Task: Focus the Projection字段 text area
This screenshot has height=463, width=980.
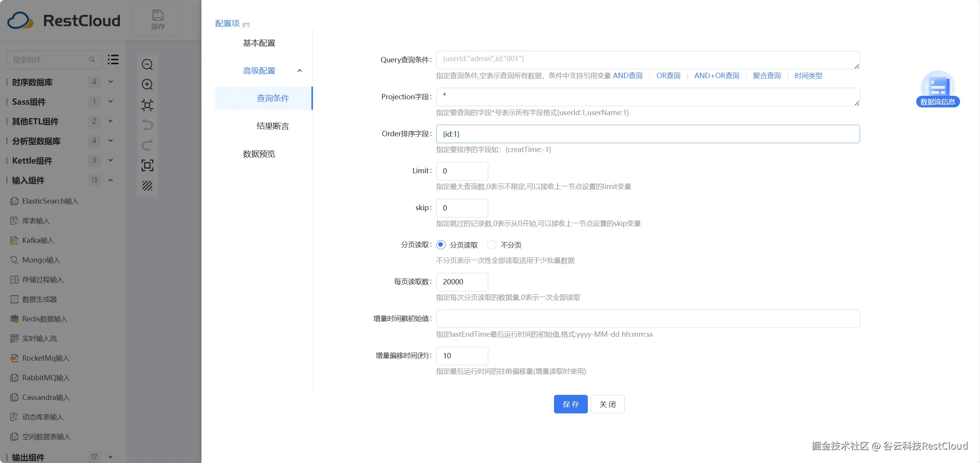Action: [x=648, y=97]
